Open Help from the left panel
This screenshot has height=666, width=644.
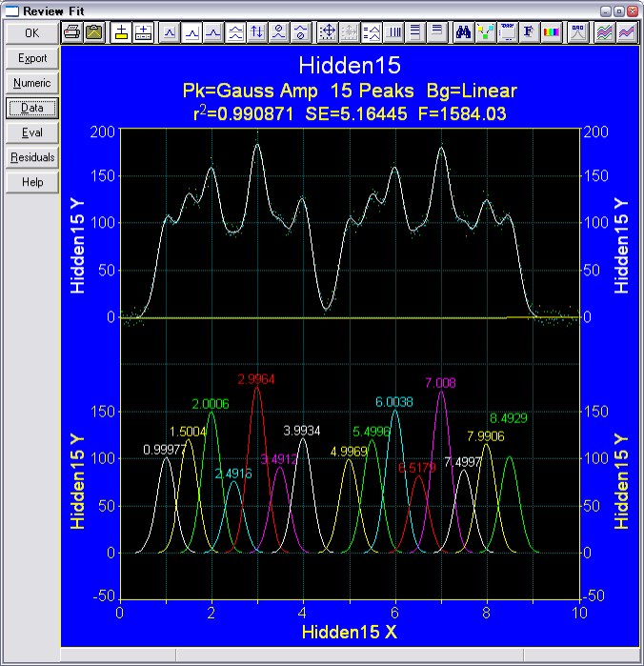point(32,182)
